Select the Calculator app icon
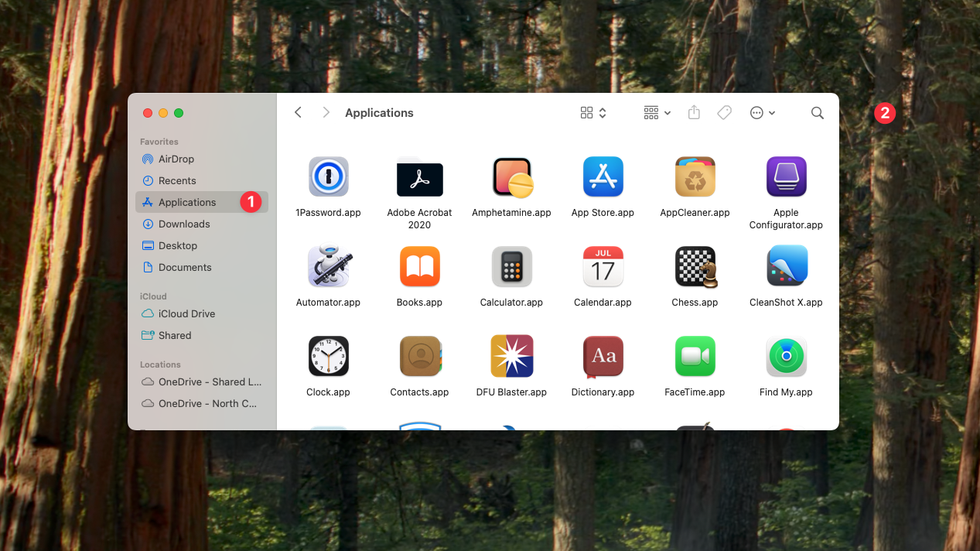Image resolution: width=980 pixels, height=551 pixels. click(512, 267)
